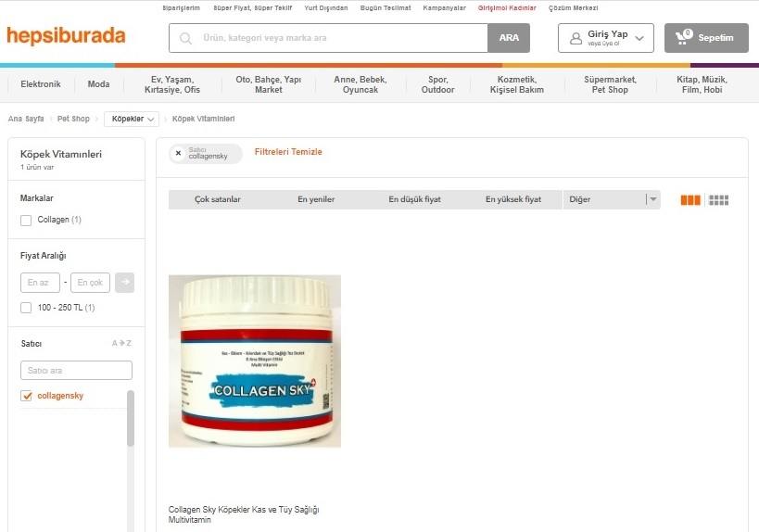This screenshot has width=759, height=532.
Task: Switch to four-column grid view
Action: coord(719,200)
